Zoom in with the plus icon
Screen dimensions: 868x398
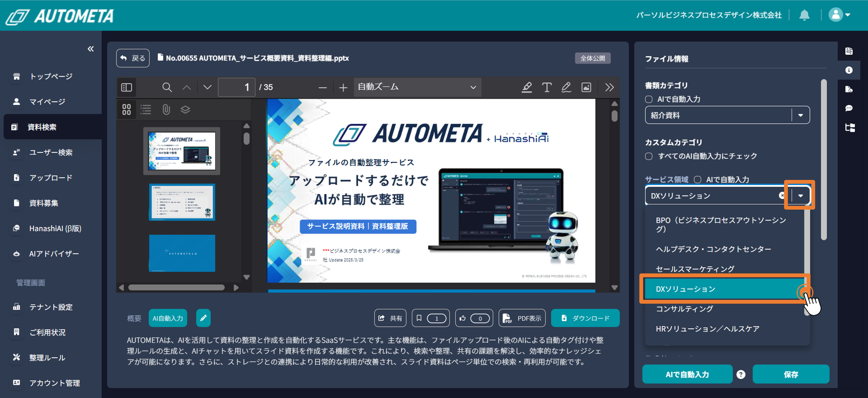[x=343, y=88]
